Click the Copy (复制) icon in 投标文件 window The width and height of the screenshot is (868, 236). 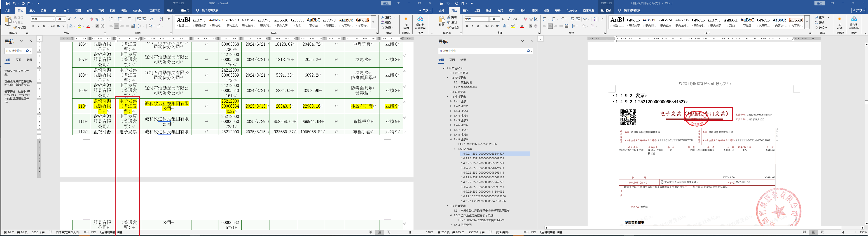click(x=452, y=23)
